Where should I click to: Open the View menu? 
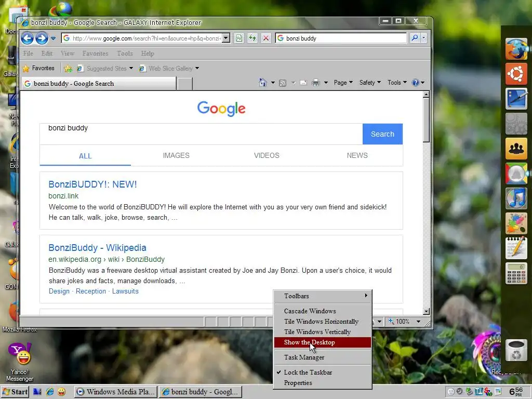click(68, 54)
